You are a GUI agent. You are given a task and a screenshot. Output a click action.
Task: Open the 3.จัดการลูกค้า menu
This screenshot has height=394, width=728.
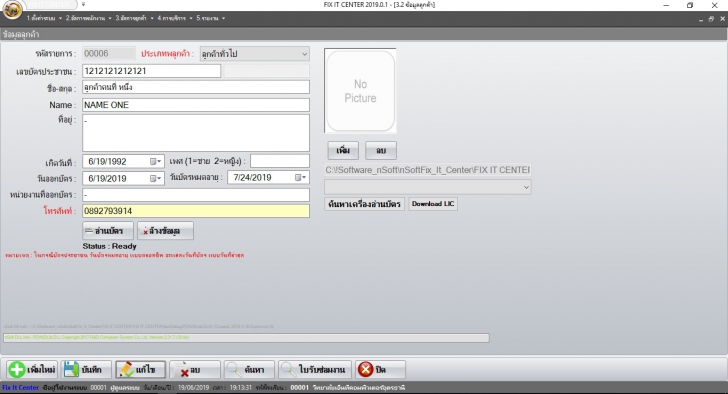click(x=134, y=18)
